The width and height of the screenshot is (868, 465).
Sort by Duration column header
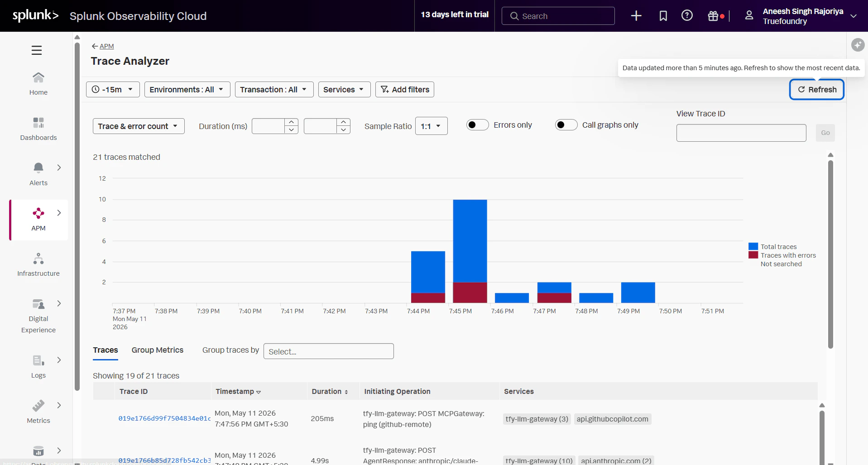pyautogui.click(x=330, y=392)
